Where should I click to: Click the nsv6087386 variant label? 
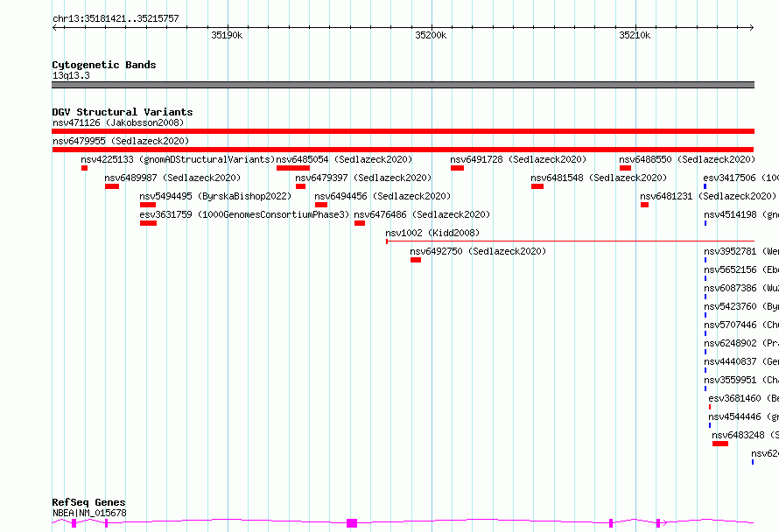click(x=741, y=288)
